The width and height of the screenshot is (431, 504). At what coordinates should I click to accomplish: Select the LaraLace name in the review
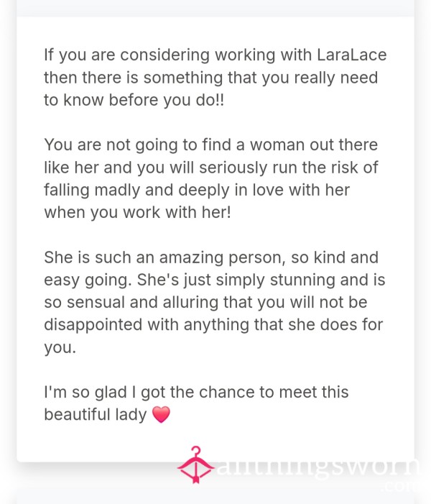pyautogui.click(x=352, y=55)
